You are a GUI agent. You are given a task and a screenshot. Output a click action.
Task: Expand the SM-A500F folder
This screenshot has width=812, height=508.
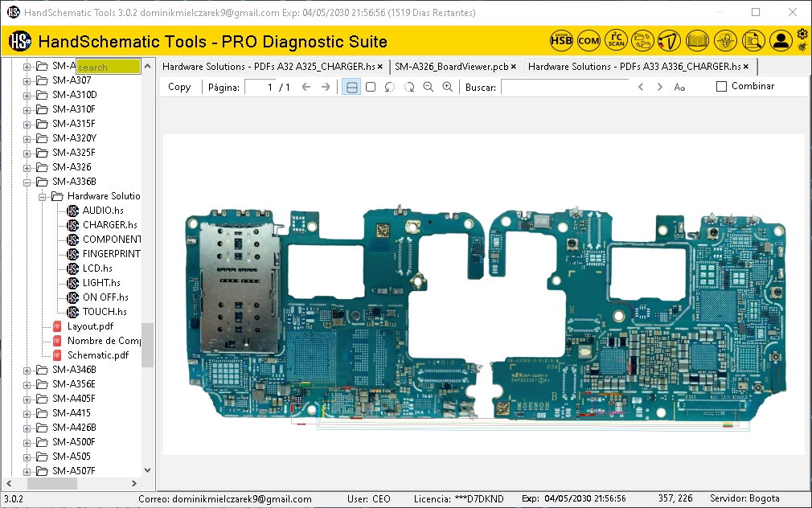coord(27,443)
